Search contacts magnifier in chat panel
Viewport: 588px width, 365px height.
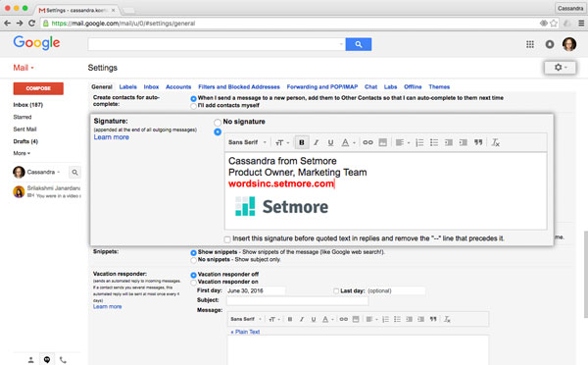point(74,173)
